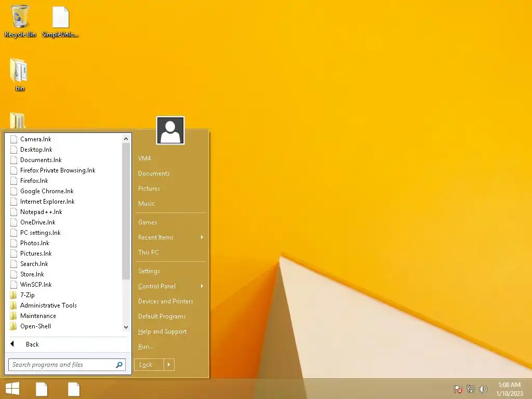Open Action Center flag tray icon
This screenshot has height=399, width=532.
point(458,389)
